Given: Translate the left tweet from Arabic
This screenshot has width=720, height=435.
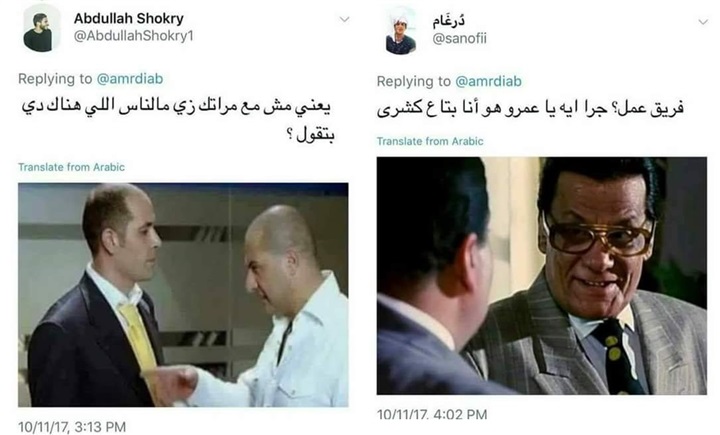Looking at the screenshot, I should (x=72, y=167).
